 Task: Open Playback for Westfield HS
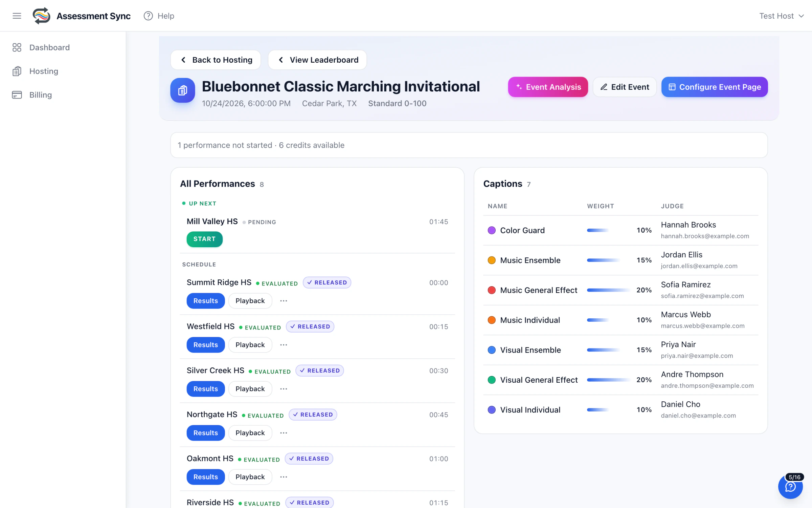(x=250, y=345)
